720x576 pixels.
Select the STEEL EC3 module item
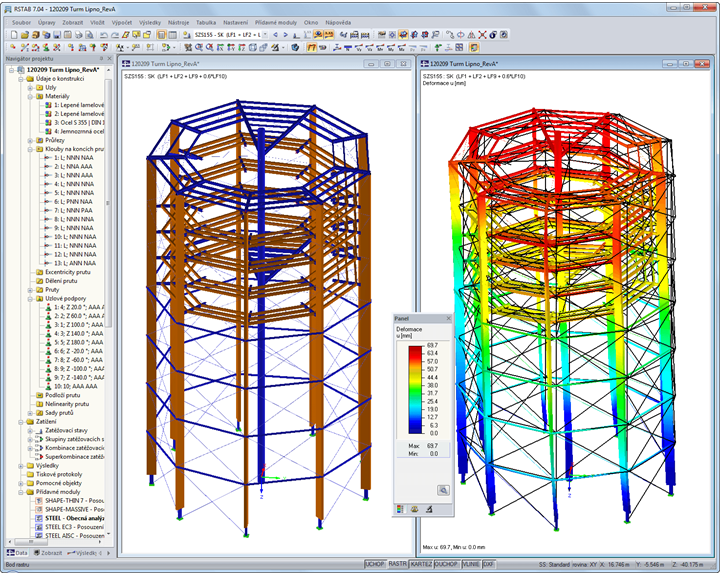(x=75, y=525)
